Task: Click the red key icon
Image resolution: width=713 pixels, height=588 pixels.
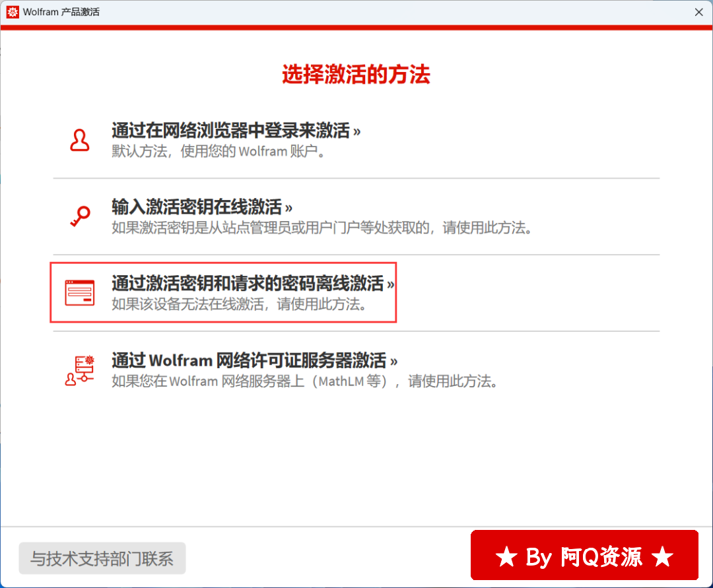Action: [80, 216]
